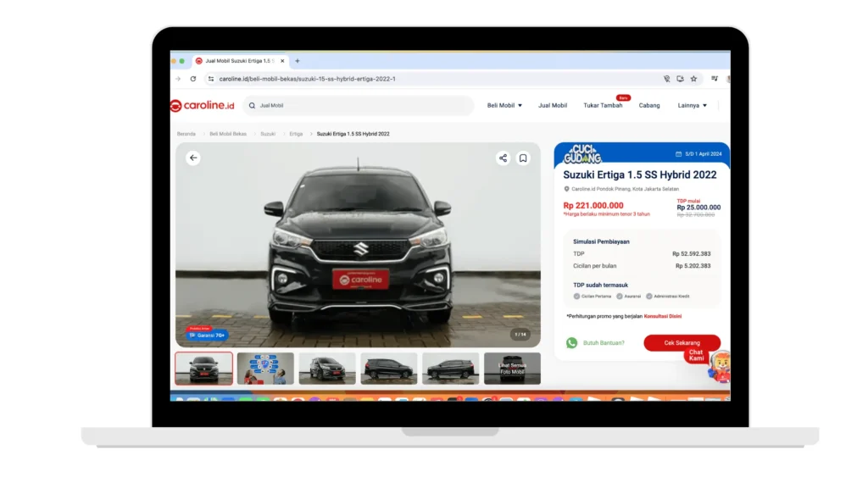Select the first front-view car thumbnail
This screenshot has height=488, width=868.
tap(203, 369)
